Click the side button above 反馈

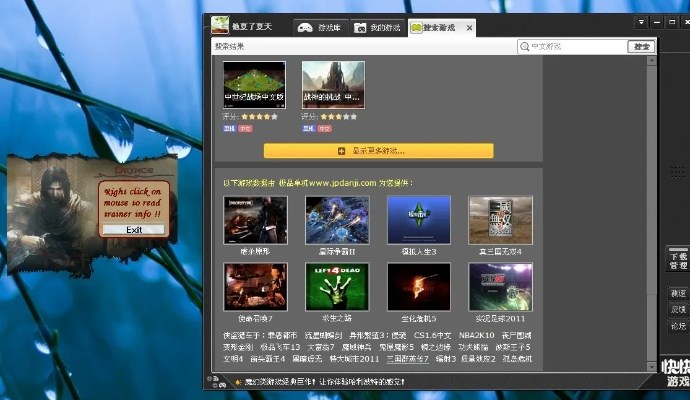click(678, 293)
